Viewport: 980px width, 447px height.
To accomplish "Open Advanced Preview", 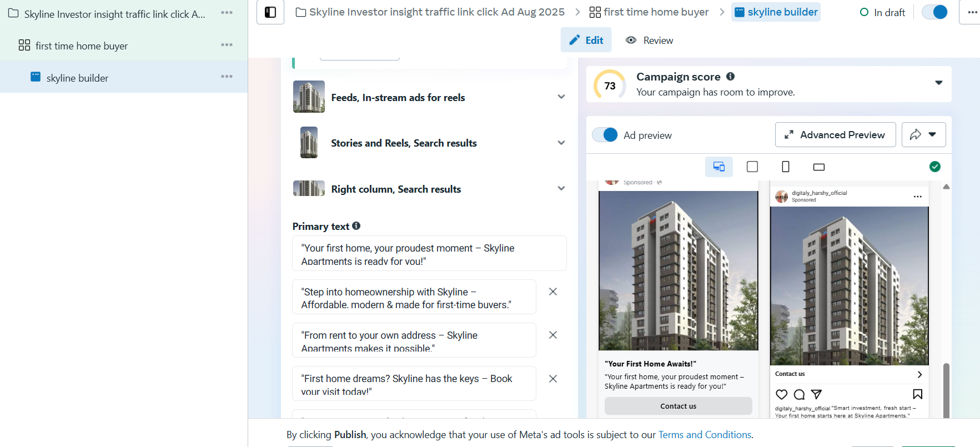I will click(x=835, y=135).
